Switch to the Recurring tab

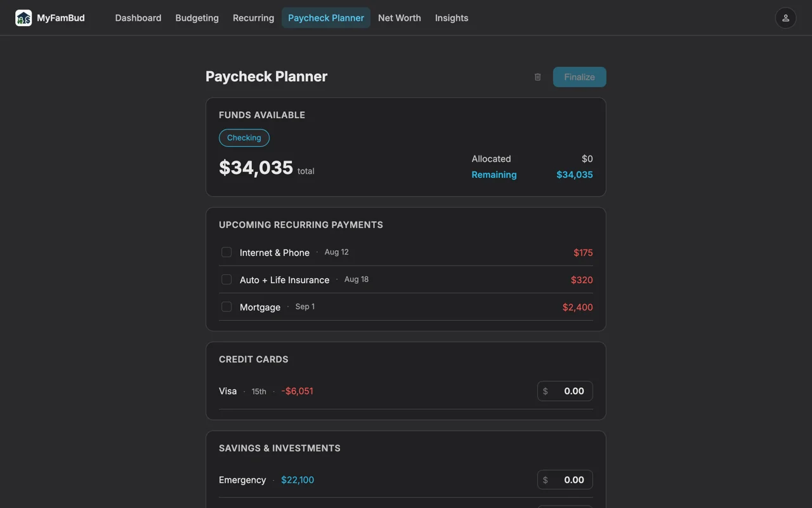253,18
